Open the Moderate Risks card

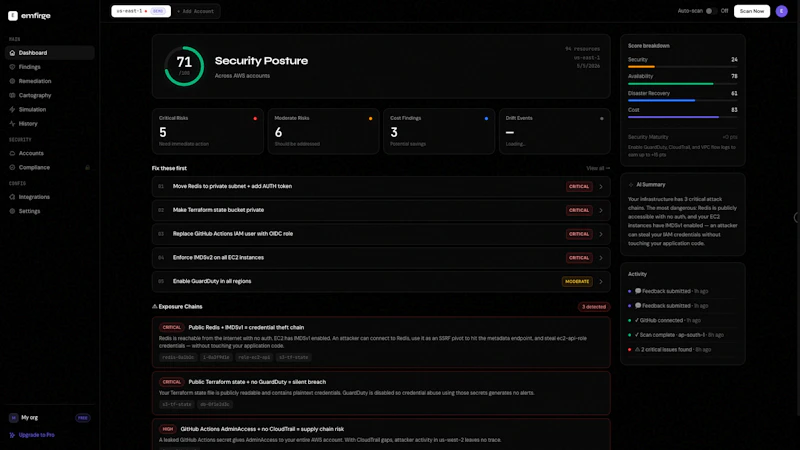(323, 131)
